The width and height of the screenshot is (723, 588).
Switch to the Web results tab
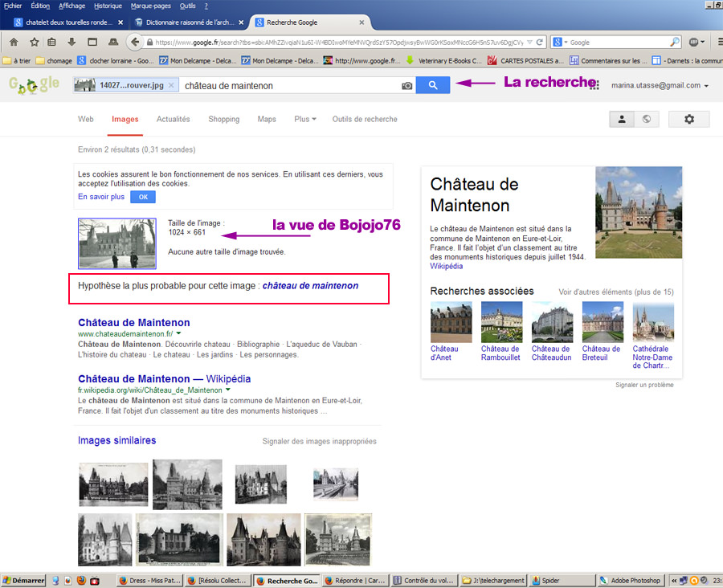click(x=86, y=119)
